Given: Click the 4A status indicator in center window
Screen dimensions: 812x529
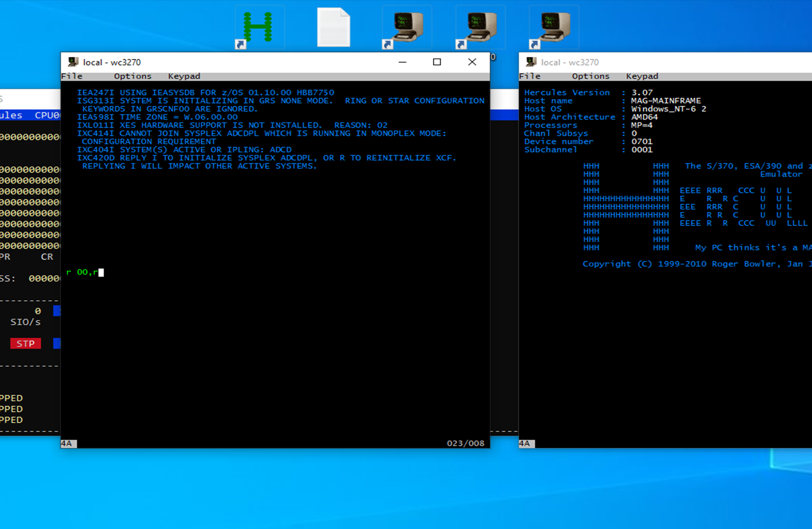Looking at the screenshot, I should click(x=68, y=444).
